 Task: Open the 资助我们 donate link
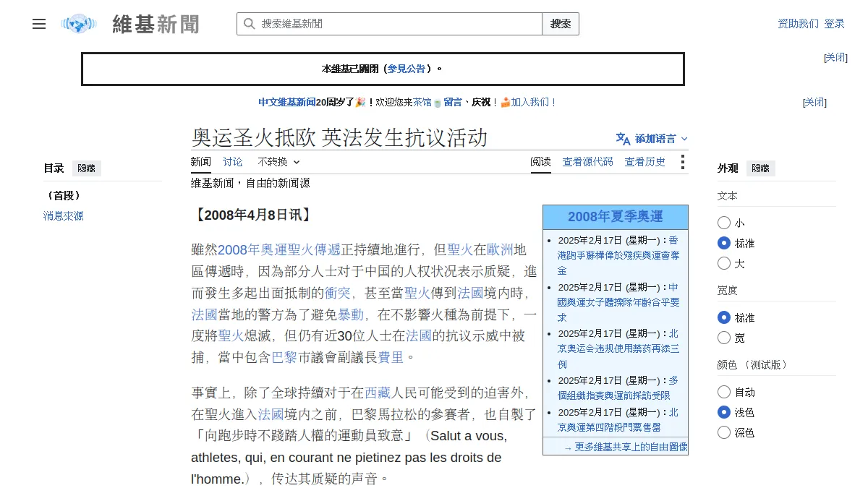click(799, 24)
